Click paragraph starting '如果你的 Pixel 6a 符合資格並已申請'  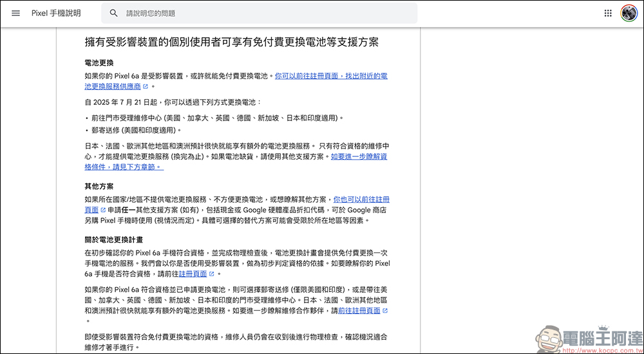click(237, 304)
